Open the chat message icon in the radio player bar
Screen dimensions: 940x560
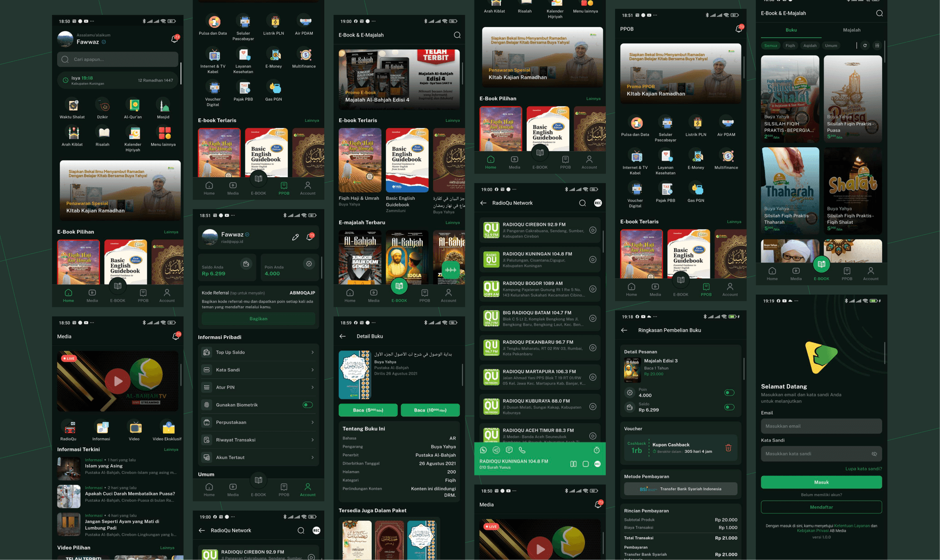509,450
